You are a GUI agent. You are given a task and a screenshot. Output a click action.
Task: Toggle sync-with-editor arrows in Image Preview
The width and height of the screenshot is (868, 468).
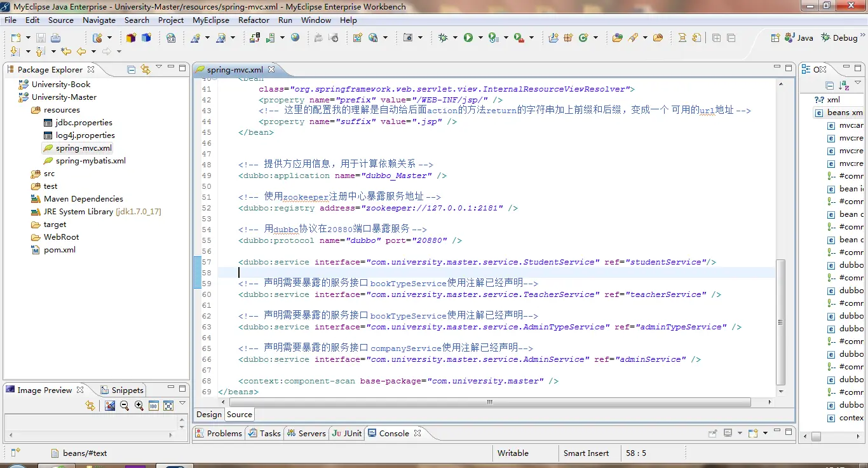90,406
